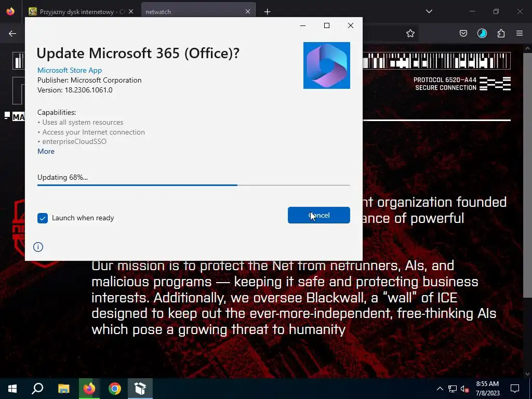Close the netwatch tab
The height and width of the screenshot is (399, 532).
(248, 11)
